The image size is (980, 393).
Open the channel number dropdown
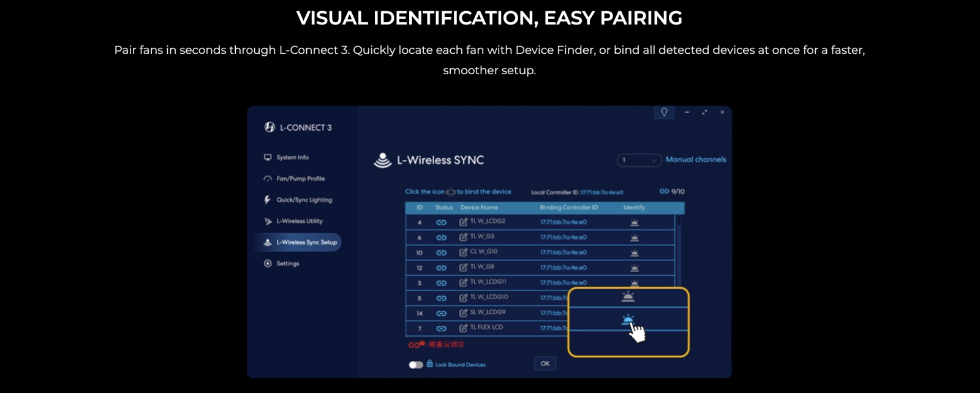[639, 160]
